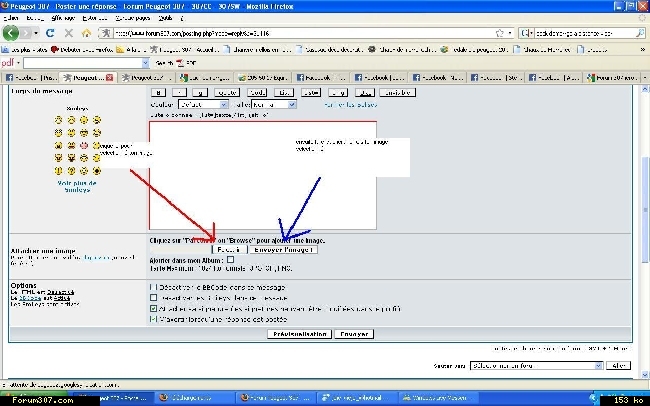Insert the top-left smiley from the smileys grid

[x=60, y=120]
